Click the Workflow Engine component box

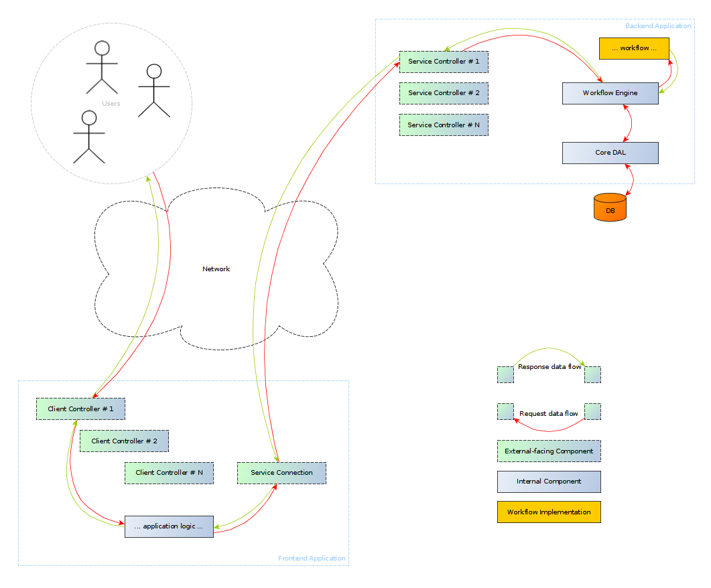point(610,93)
